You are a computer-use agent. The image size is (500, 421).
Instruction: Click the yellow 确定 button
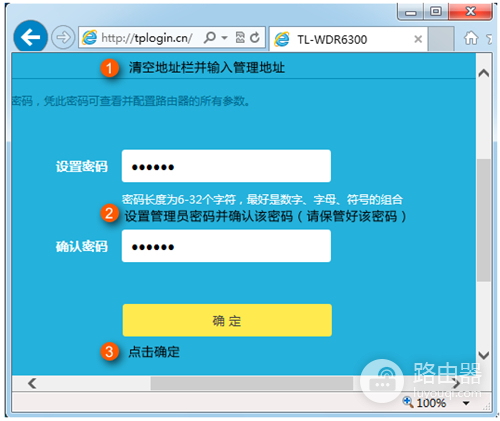(x=227, y=320)
